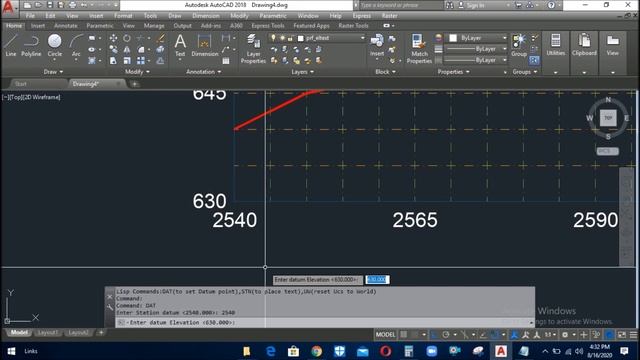Toggle polar tracking in status bar
Viewport: 640px width, 360px height.
pos(446,335)
